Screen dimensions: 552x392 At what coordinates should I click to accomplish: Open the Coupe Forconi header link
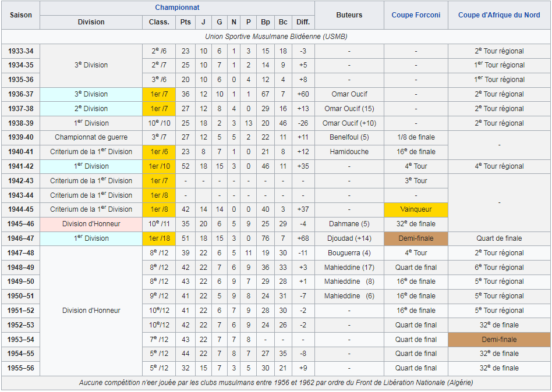[x=416, y=15]
